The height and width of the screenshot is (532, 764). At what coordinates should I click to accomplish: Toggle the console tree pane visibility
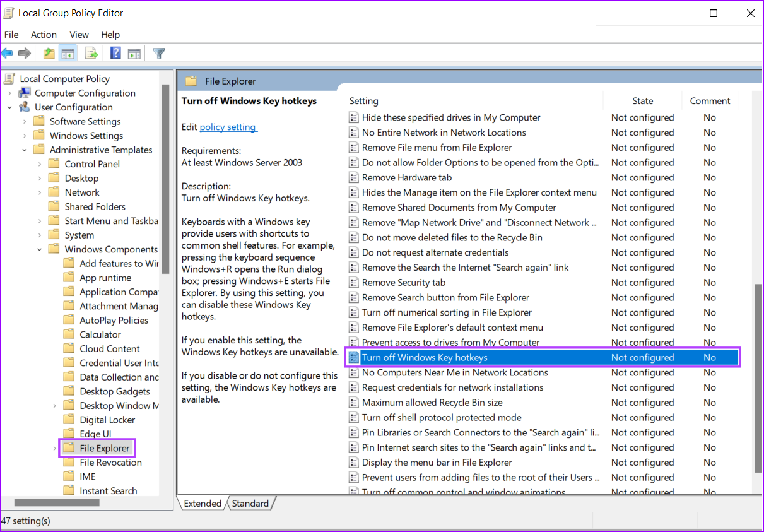click(x=68, y=53)
